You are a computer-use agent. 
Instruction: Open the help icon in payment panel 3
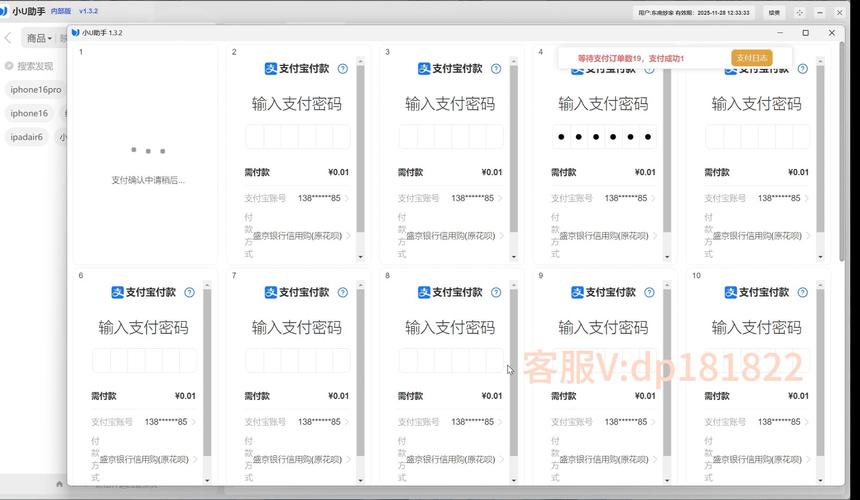(496, 69)
